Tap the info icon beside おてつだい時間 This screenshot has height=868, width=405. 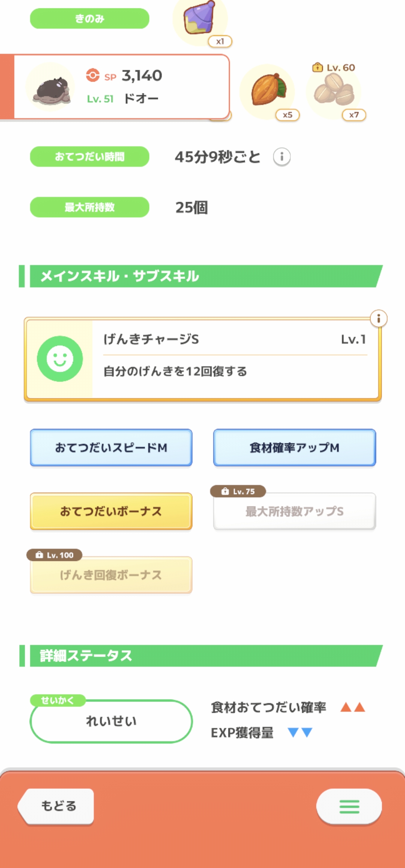pyautogui.click(x=282, y=157)
